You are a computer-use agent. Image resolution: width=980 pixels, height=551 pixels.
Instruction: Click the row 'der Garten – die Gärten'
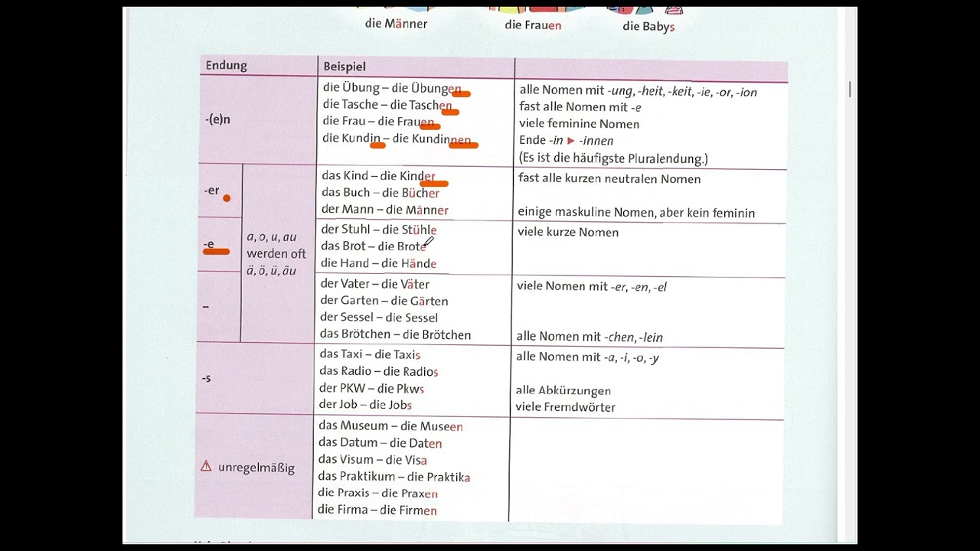[384, 301]
